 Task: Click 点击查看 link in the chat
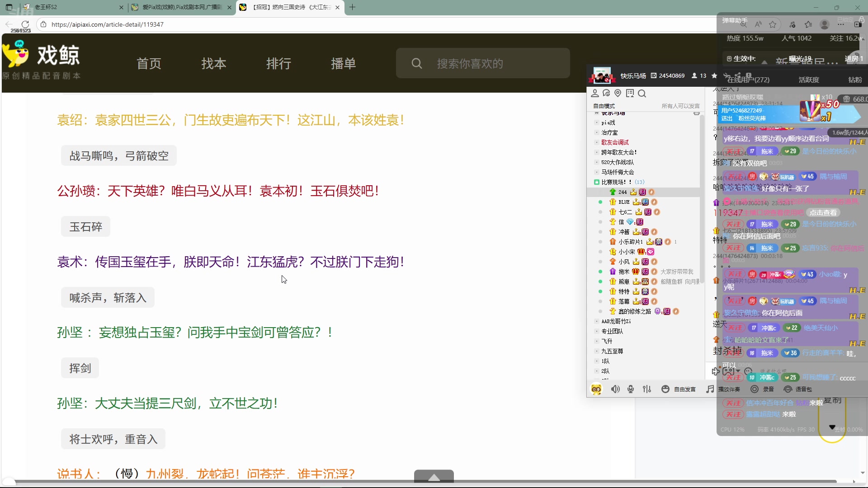click(823, 212)
